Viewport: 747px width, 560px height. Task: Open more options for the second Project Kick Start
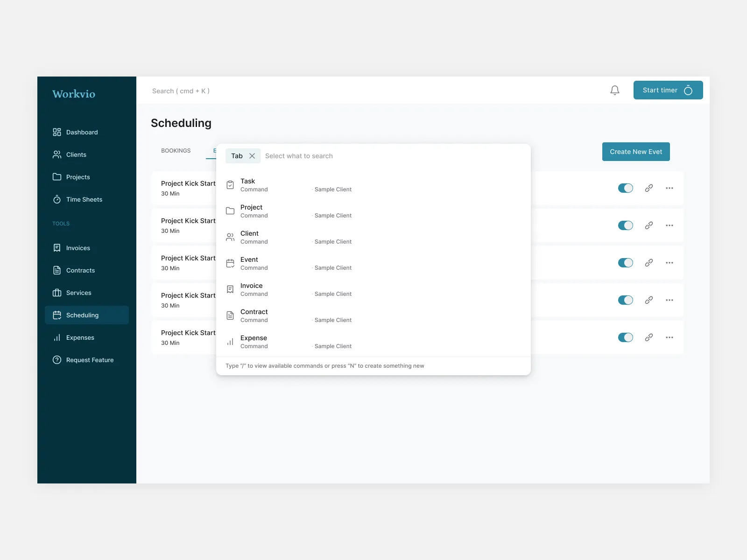coord(669,225)
